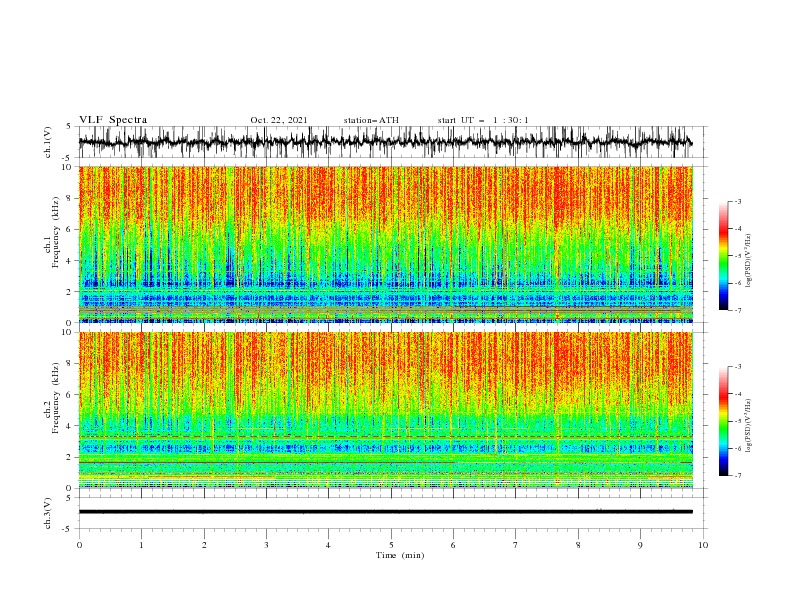Select the "Oct. 22, 2021" date text
Viewport: 792px width, 612px height.
tap(278, 120)
